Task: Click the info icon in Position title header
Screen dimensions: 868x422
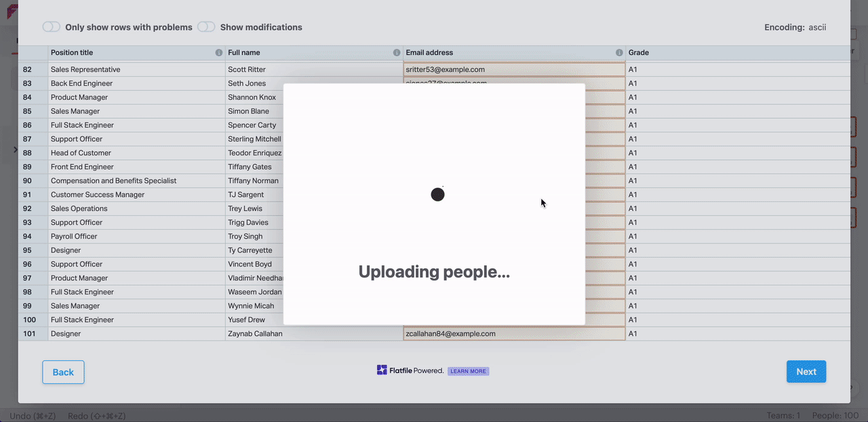Action: [x=219, y=53]
